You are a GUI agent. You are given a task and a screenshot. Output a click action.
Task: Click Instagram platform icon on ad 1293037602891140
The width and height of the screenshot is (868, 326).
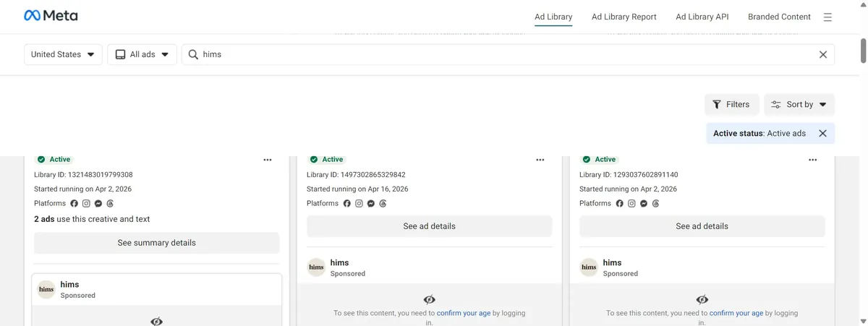[x=631, y=204]
